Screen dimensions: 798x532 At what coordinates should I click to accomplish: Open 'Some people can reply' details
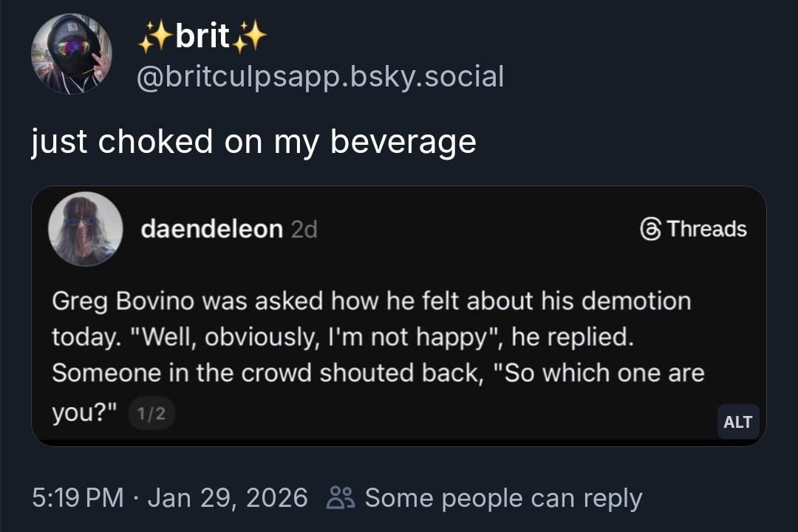tap(503, 497)
